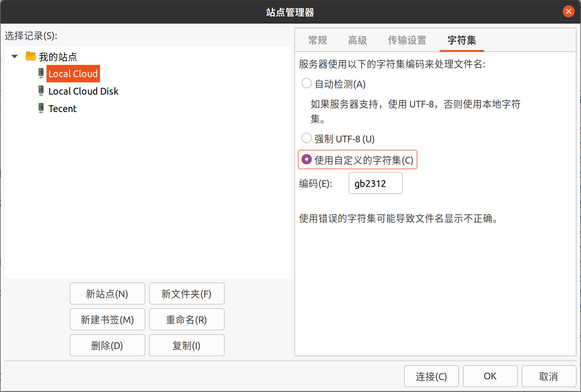Switch to the 常规 tab
This screenshot has height=392, width=581.
317,40
